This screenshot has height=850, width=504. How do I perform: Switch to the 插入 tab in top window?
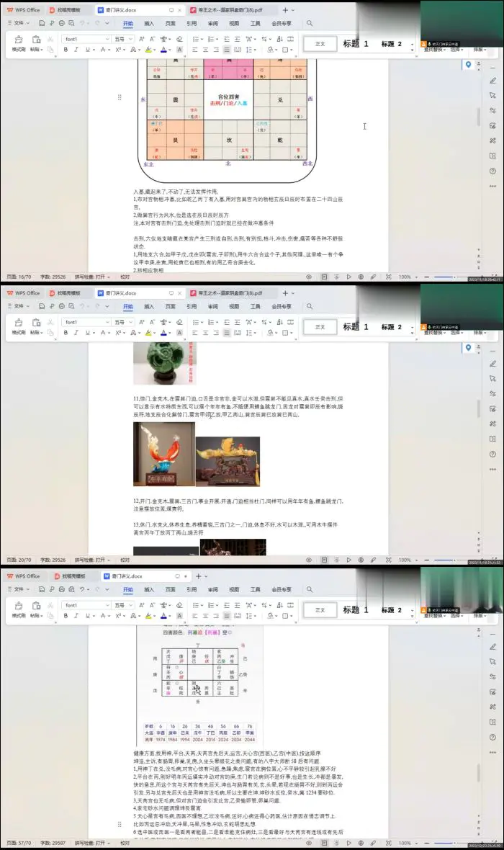tap(149, 23)
